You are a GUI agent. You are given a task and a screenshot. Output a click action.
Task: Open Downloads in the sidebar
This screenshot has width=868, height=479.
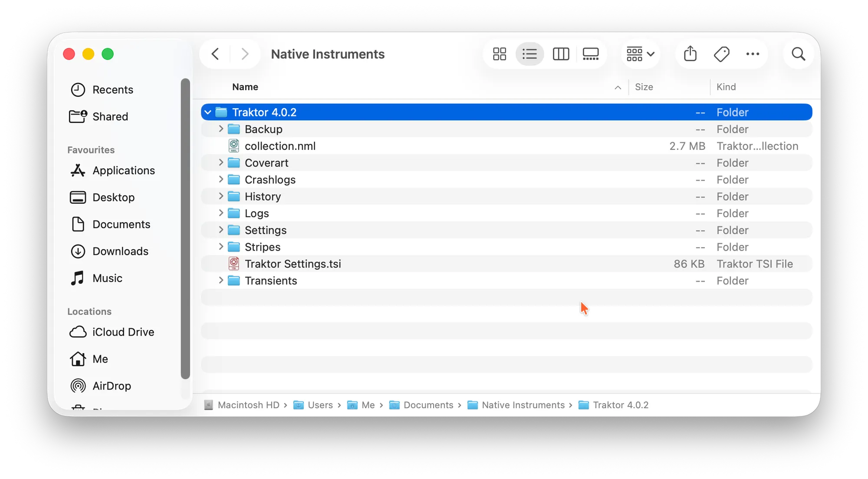click(120, 251)
